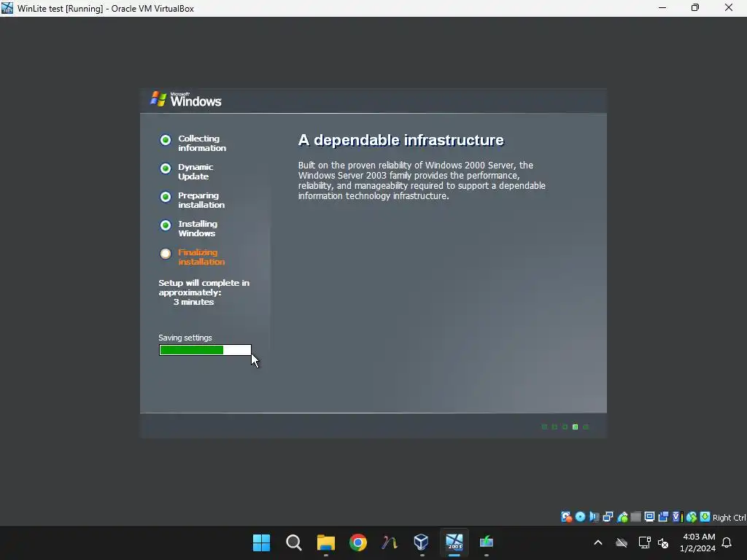Click the display monitor indicator icon
747x560 pixels.
[x=649, y=517]
